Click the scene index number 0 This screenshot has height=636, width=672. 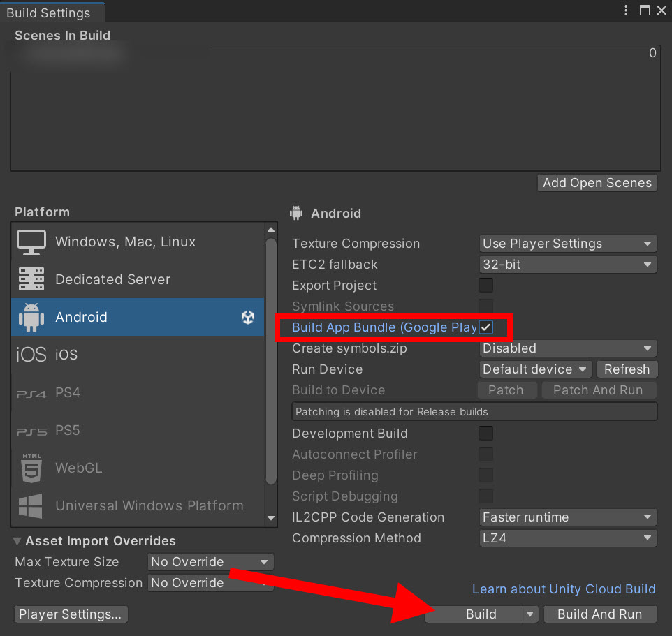pos(652,53)
